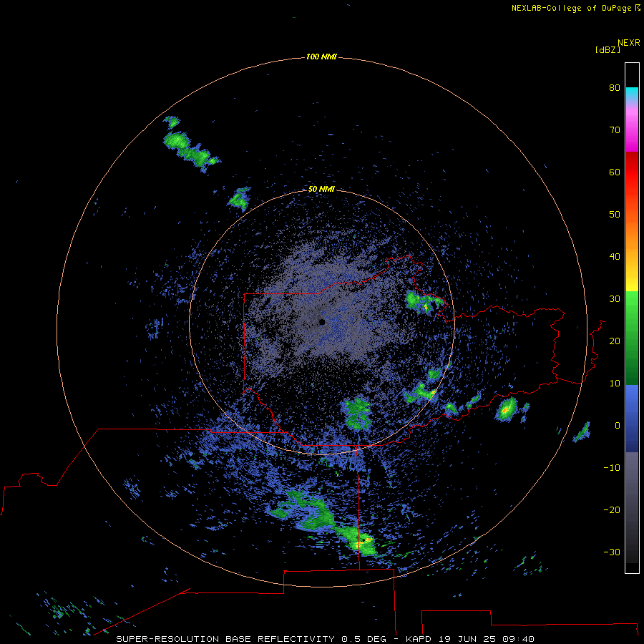Click the 40 dBZ scale value

[x=615, y=257]
